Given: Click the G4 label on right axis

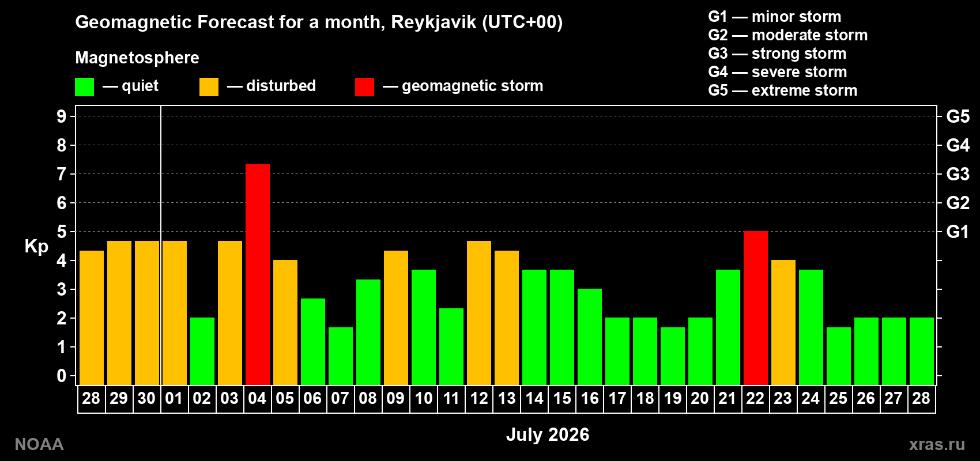Looking at the screenshot, I should click(x=958, y=145).
